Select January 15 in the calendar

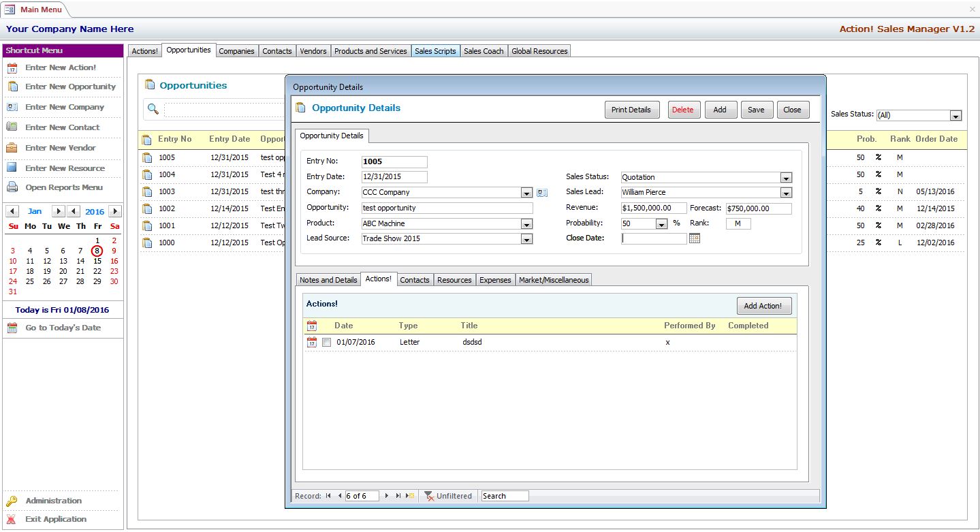97,261
